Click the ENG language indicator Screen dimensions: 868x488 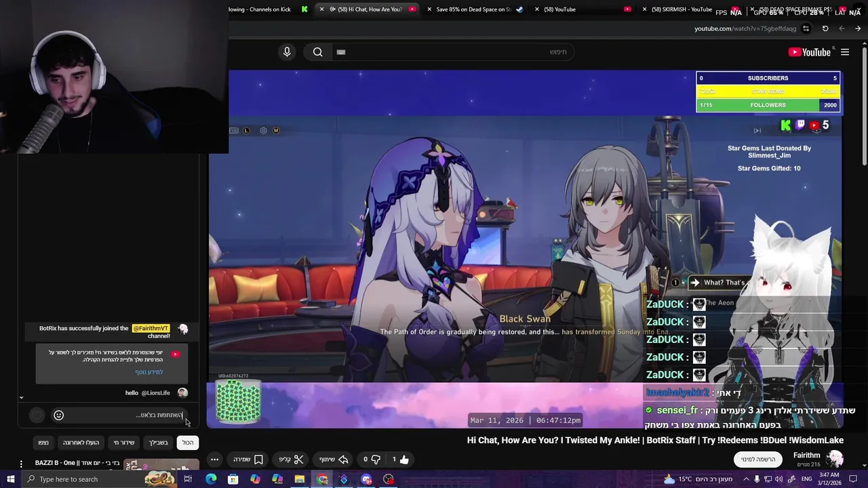tap(807, 479)
